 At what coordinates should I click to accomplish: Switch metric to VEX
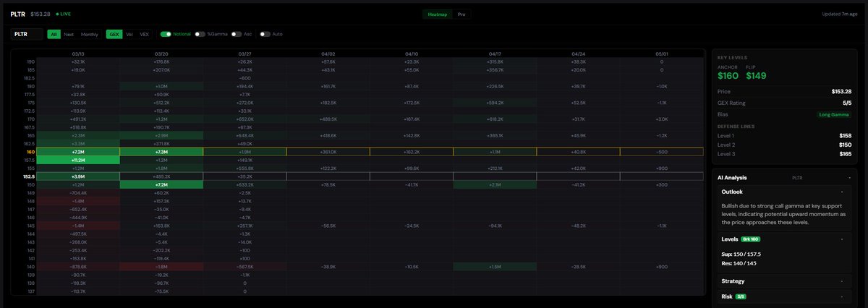click(x=144, y=33)
